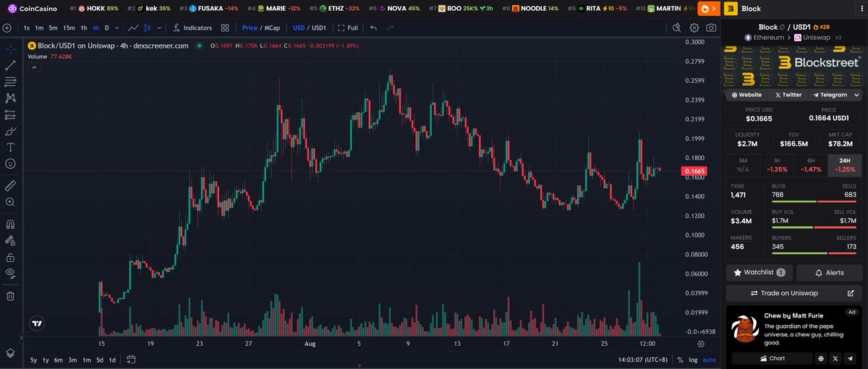Click the quick search icon

click(x=676, y=27)
